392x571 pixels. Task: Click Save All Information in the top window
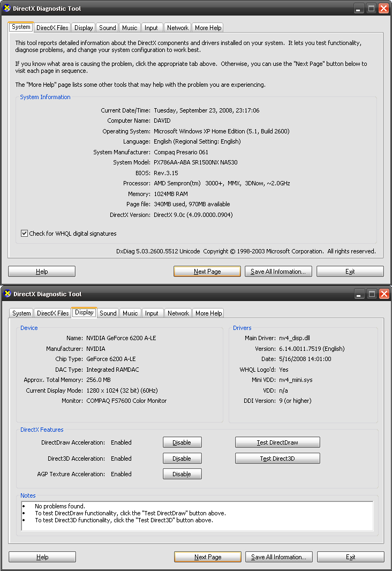pos(278,271)
